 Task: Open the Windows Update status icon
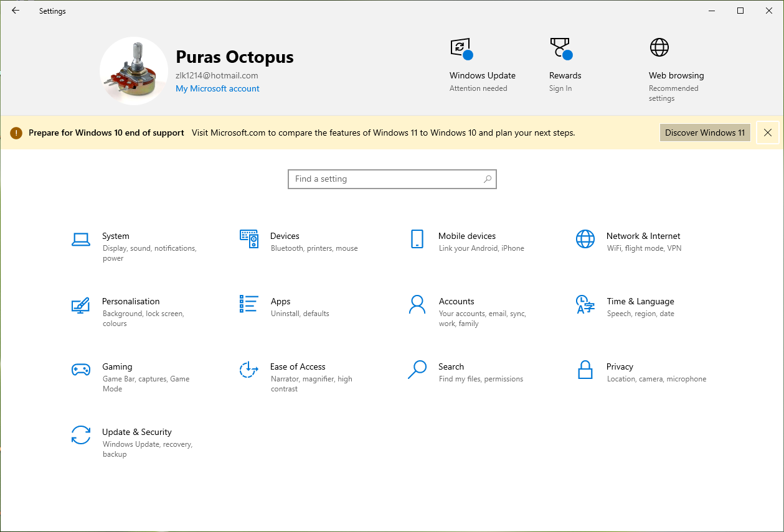tap(462, 49)
